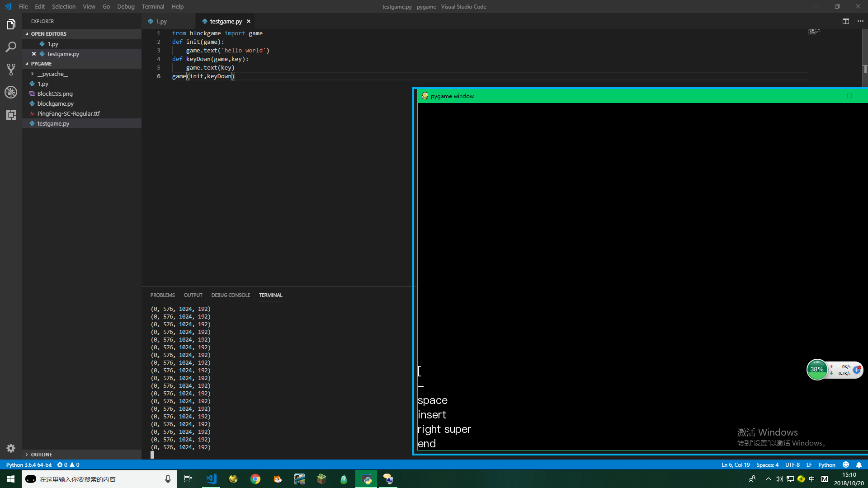Open the Manage gear settings menu
Image resolution: width=868 pixels, height=488 pixels.
[x=11, y=448]
